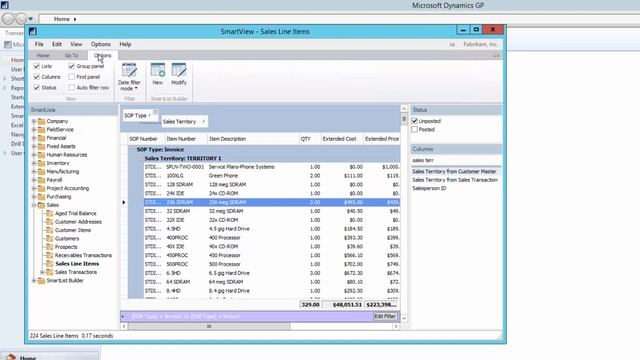Image resolution: width=640 pixels, height=360 pixels.
Task: Click the Customer Items list icon
Action: [50, 230]
